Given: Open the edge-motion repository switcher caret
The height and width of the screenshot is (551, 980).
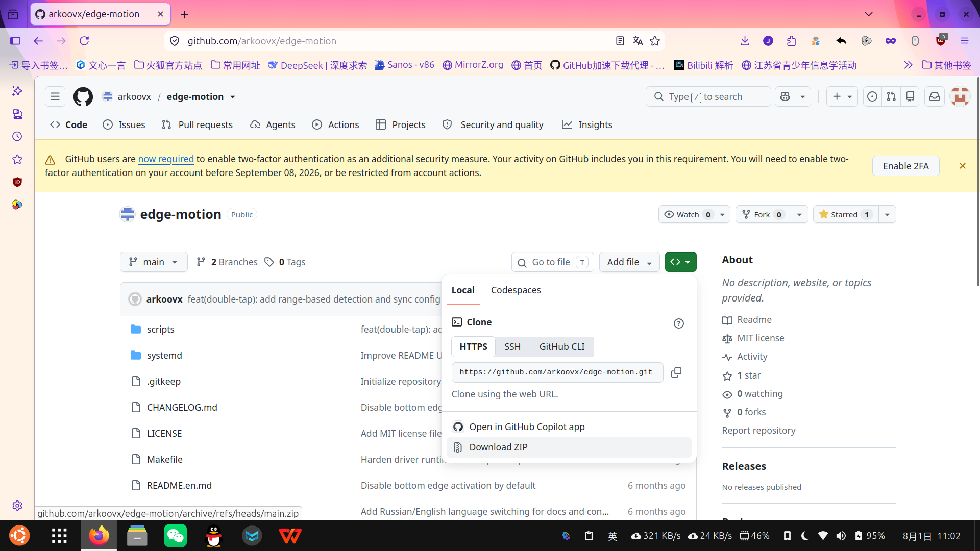Looking at the screenshot, I should pyautogui.click(x=233, y=97).
